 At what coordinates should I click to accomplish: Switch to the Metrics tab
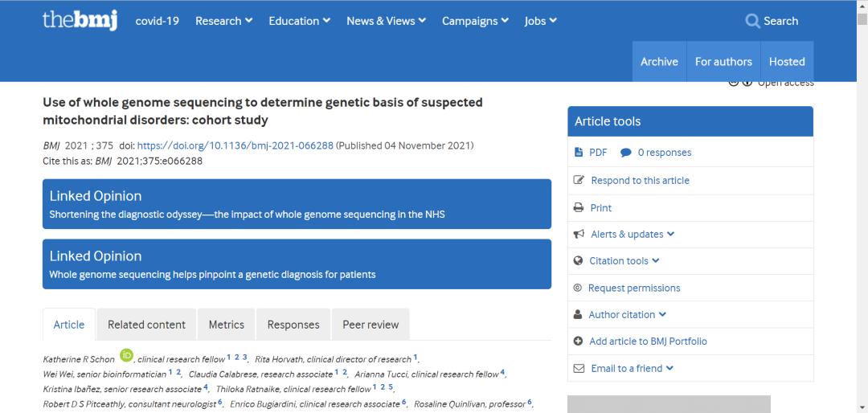point(226,325)
